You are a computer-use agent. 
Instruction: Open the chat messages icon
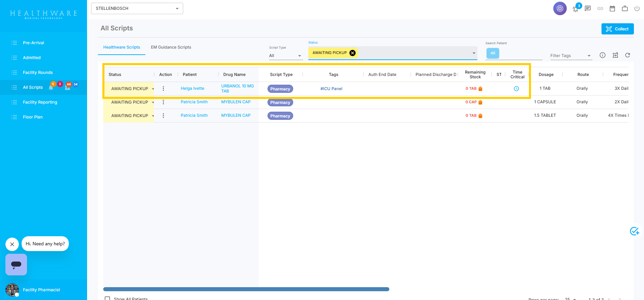(x=588, y=8)
